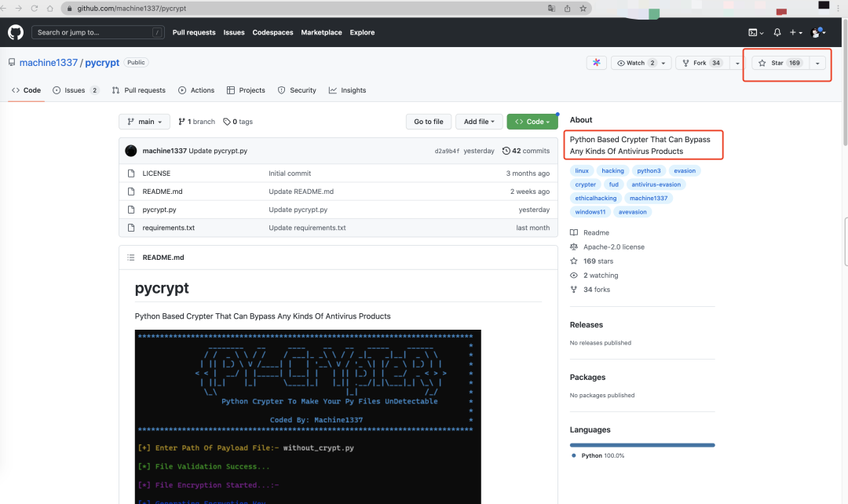Open the main branch selector

click(144, 122)
